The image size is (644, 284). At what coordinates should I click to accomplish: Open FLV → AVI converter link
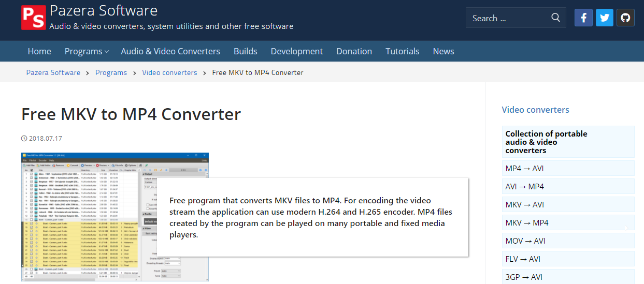pyautogui.click(x=568, y=259)
